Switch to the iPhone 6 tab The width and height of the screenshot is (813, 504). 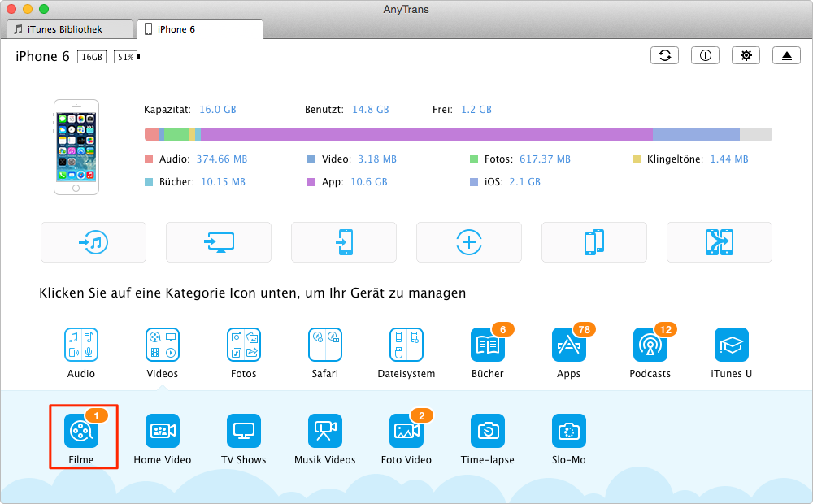coord(200,29)
